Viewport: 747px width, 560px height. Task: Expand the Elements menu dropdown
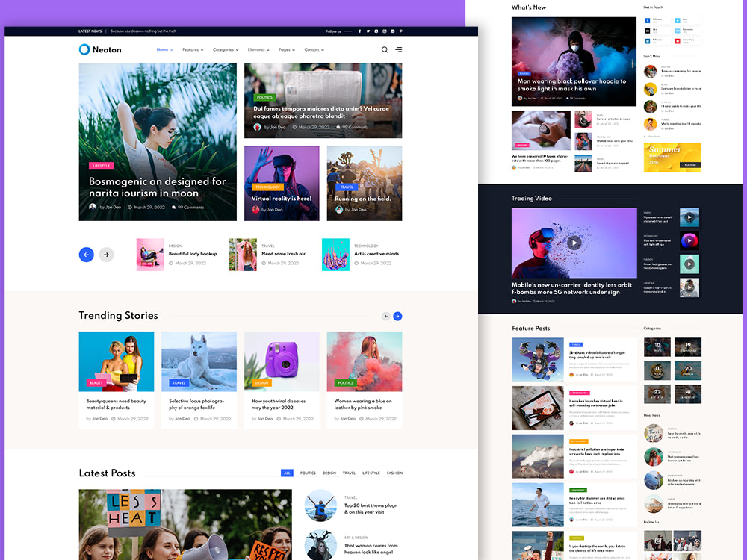[258, 49]
